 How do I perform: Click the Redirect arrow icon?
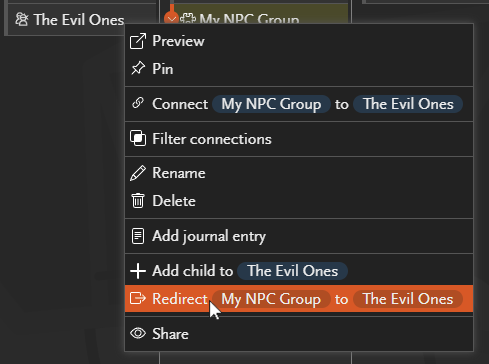[x=138, y=298]
